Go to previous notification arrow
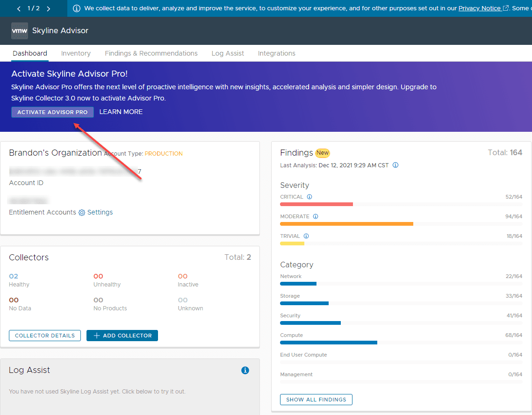 [x=19, y=8]
